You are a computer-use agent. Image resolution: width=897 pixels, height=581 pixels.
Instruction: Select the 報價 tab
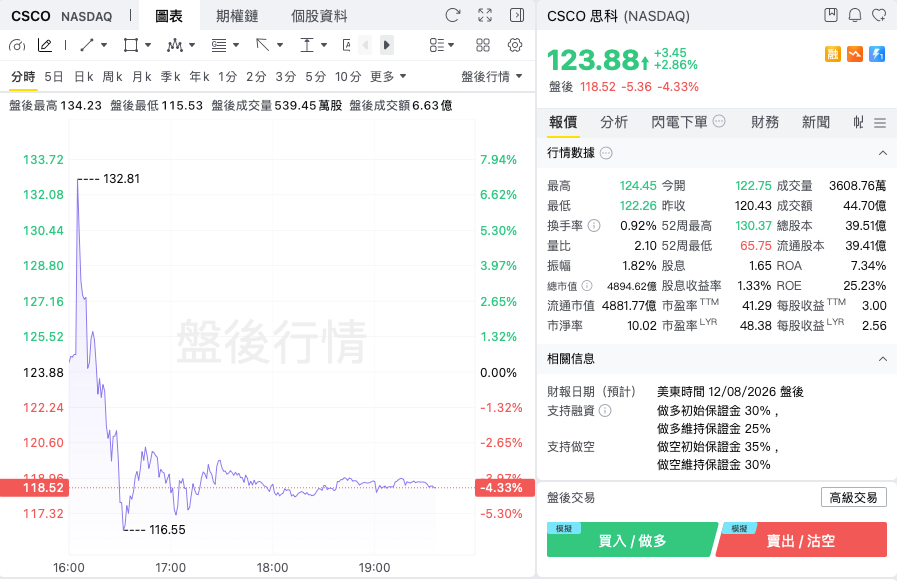(x=563, y=122)
